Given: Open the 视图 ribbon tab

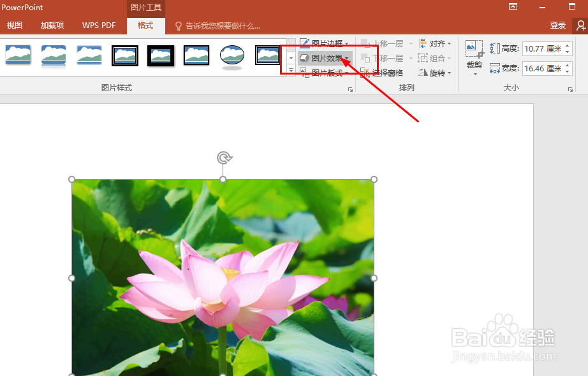Looking at the screenshot, I should (x=14, y=25).
